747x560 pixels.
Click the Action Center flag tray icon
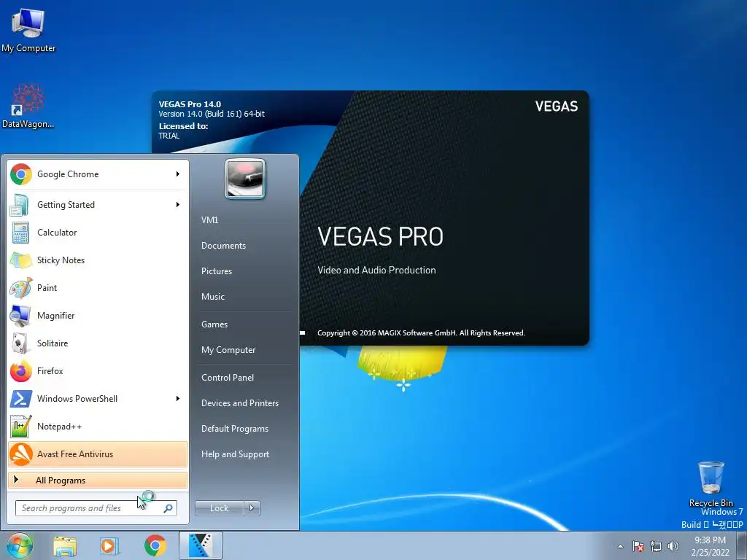point(638,547)
